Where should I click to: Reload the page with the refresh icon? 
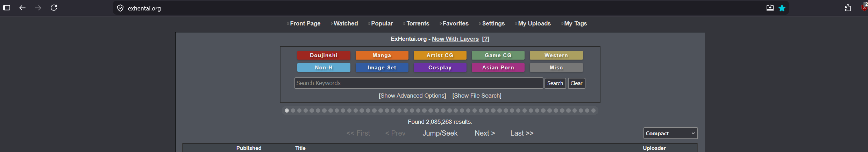(54, 8)
